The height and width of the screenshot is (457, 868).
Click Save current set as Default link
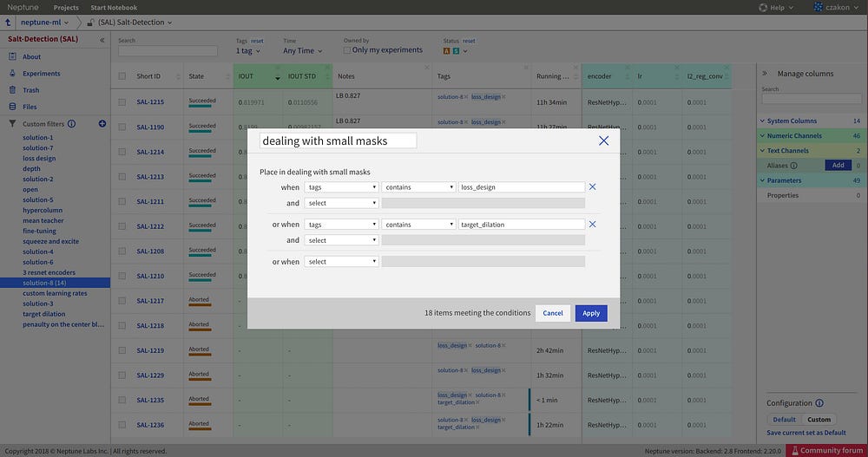click(x=806, y=433)
